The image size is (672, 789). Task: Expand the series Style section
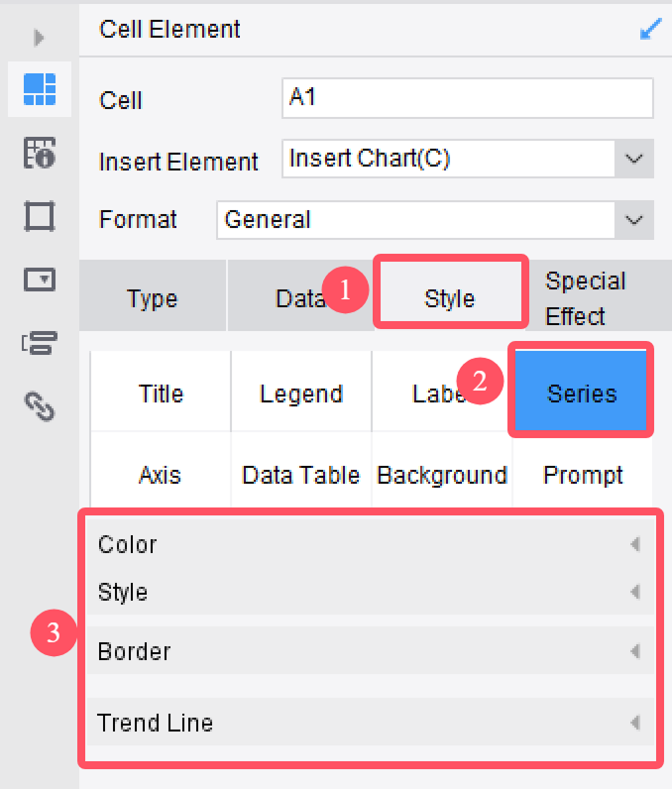tap(367, 592)
